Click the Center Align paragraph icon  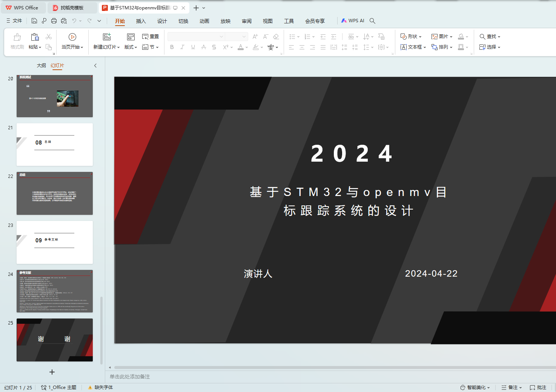(302, 47)
